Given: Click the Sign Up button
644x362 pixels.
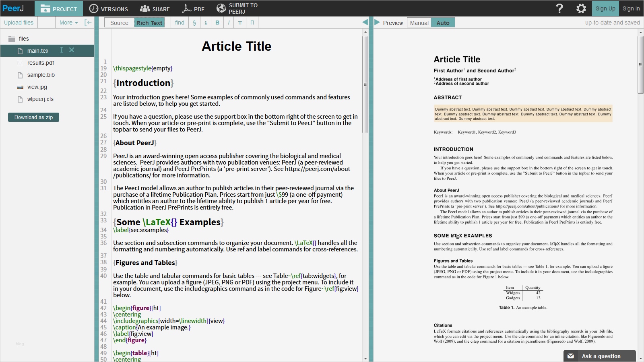Looking at the screenshot, I should pyautogui.click(x=605, y=8).
